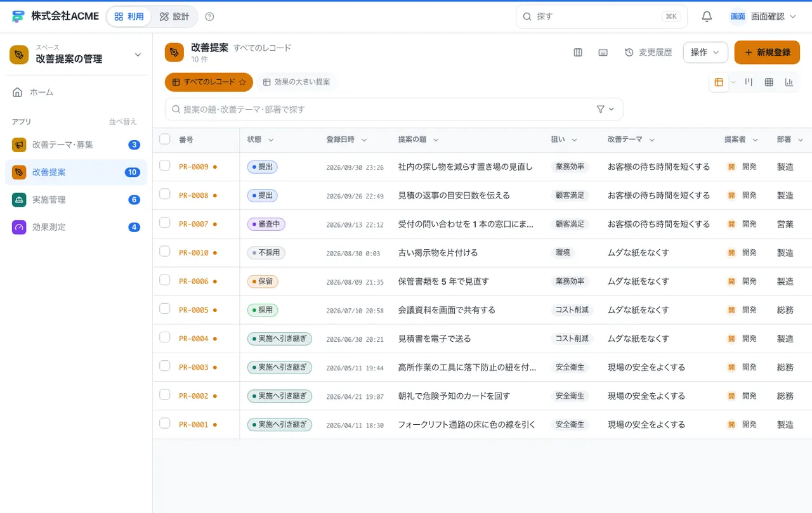Open 効果測定 app in sidebar
Image resolution: width=812 pixels, height=513 pixels.
[76, 227]
